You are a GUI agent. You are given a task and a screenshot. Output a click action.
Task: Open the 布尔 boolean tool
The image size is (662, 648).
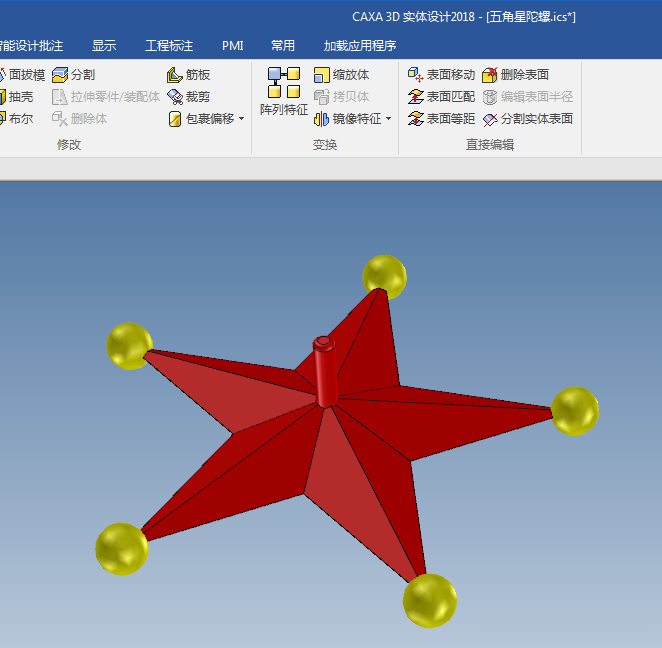16,119
